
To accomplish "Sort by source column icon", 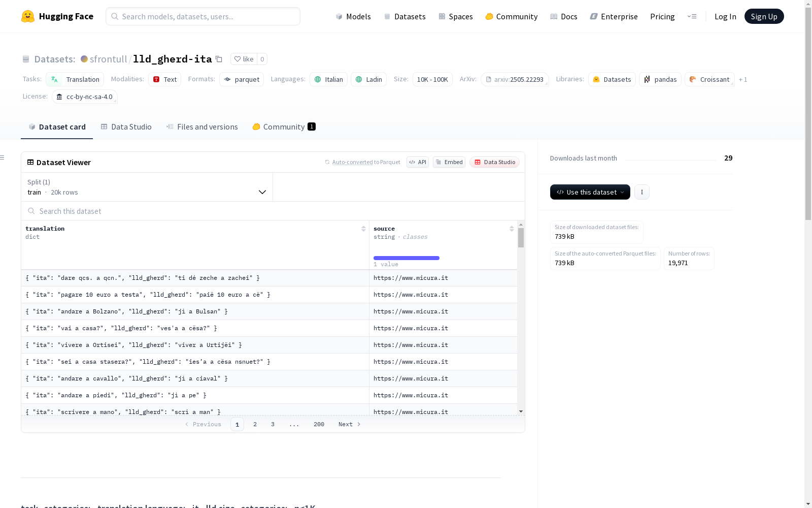I will [x=512, y=229].
